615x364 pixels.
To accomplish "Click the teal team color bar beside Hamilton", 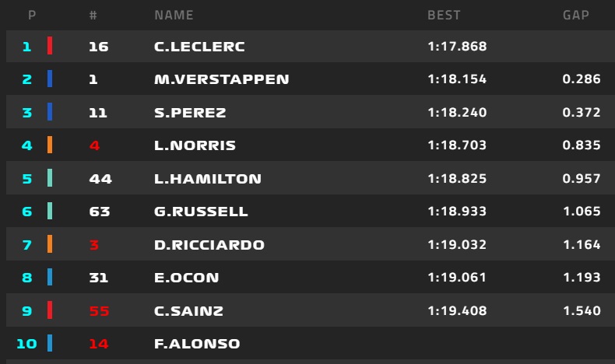I will pos(50,179).
